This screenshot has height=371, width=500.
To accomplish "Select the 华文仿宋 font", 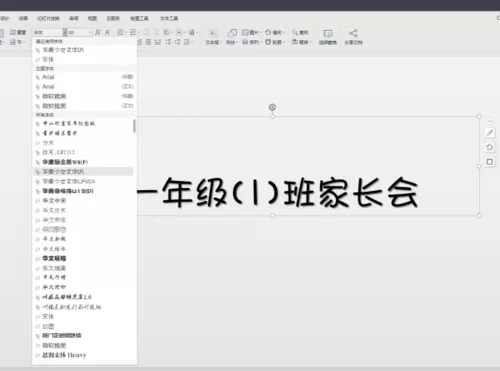I will (x=83, y=210).
